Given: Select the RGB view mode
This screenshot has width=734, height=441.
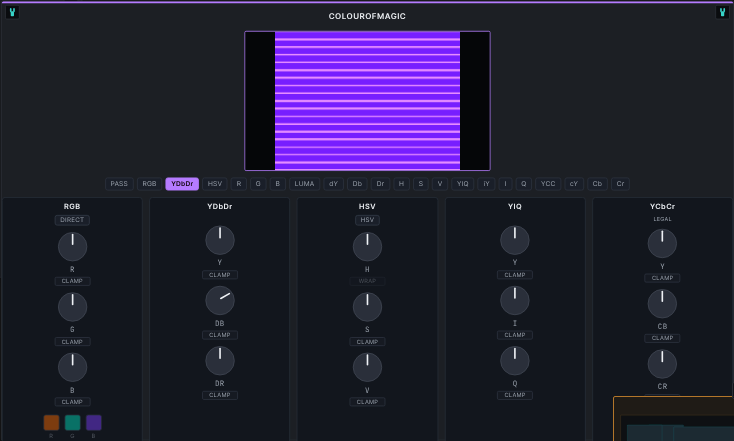Looking at the screenshot, I should 149,184.
